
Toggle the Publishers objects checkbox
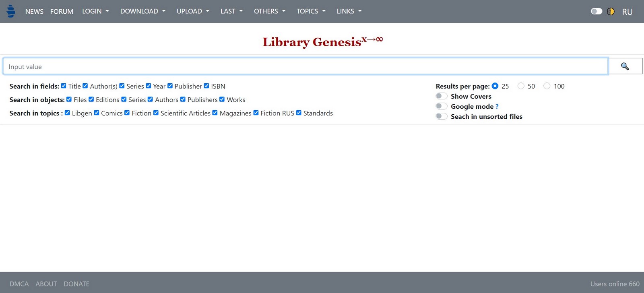(x=183, y=99)
